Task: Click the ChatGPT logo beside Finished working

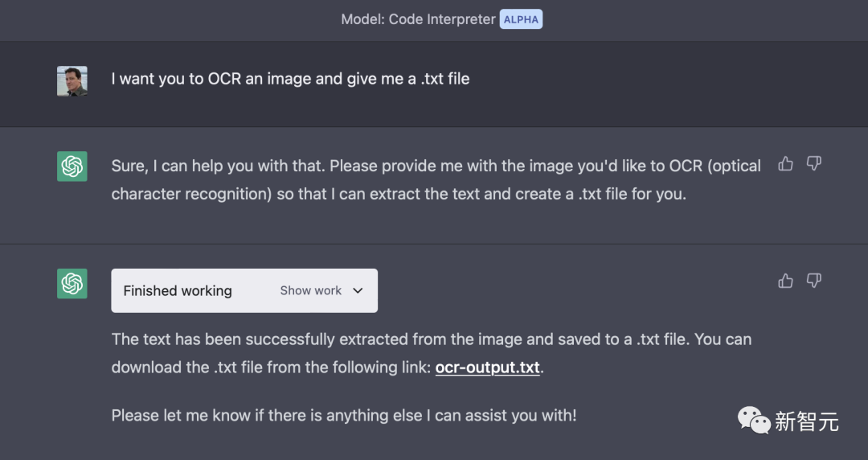Action: click(x=72, y=284)
